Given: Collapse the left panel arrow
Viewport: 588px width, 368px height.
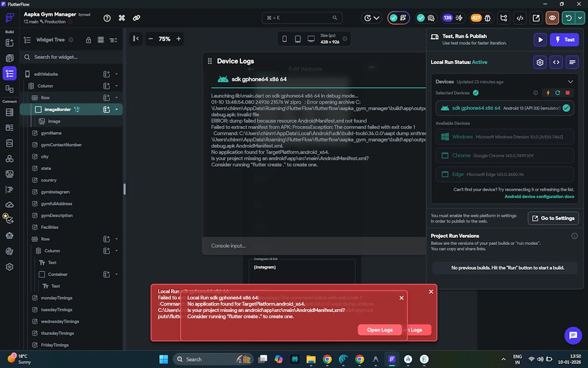Looking at the screenshot, I should pyautogui.click(x=136, y=39).
